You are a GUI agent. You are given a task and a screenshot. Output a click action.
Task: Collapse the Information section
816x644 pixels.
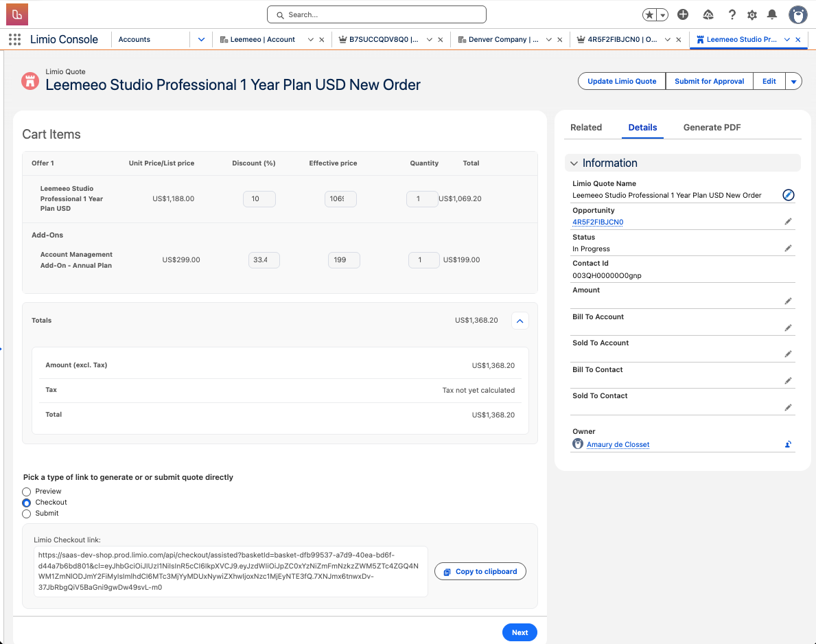(x=574, y=163)
